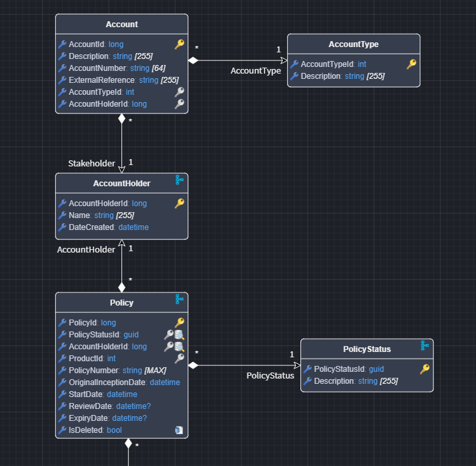Viewport: 476px width, 466px height.
Task: Click the grey key icon on Policy's PolicyStatusId row
Action: [x=169, y=335]
